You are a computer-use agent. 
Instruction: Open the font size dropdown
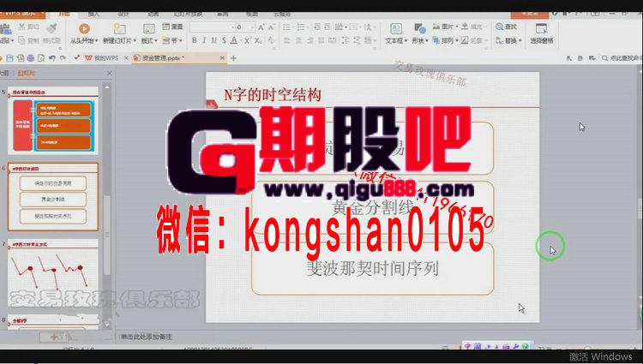click(x=252, y=27)
